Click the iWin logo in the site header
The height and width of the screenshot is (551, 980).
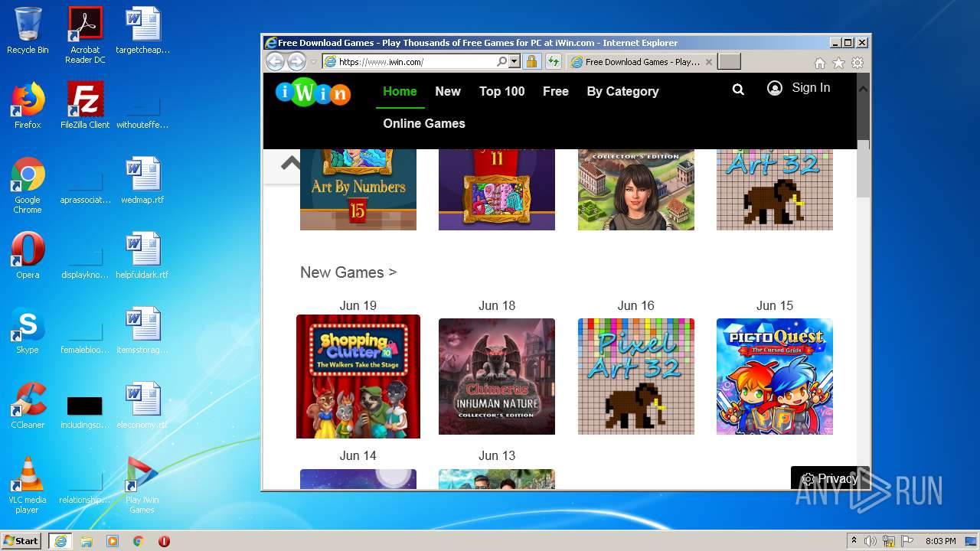click(312, 93)
